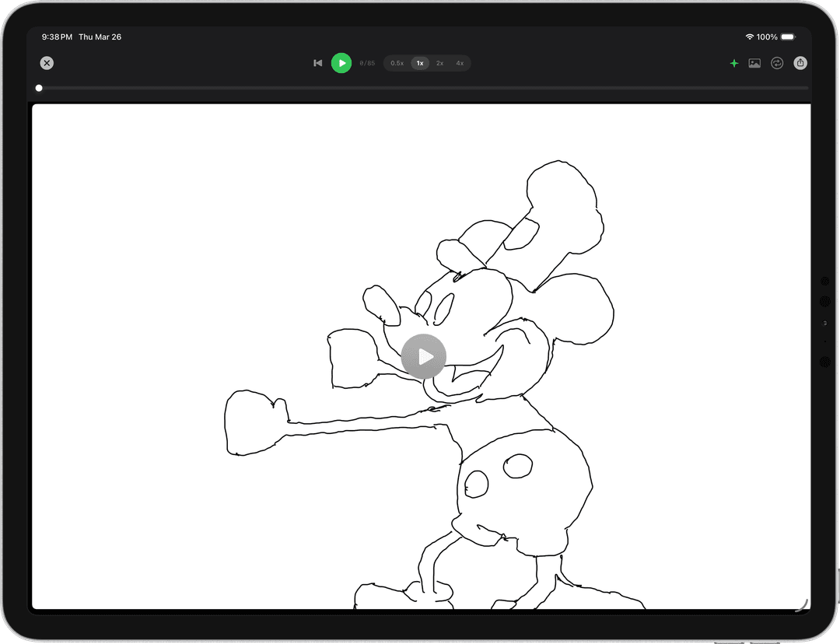Open the share sheet icon
Image resolution: width=840 pixels, height=644 pixels.
pos(800,63)
